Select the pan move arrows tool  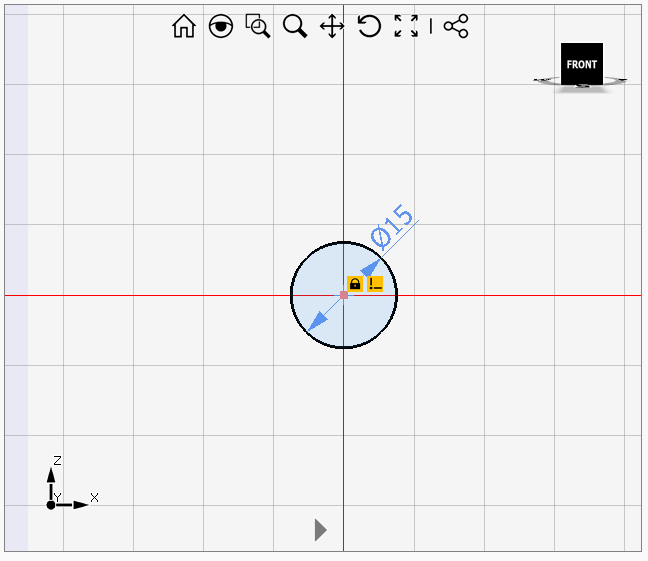[332, 27]
